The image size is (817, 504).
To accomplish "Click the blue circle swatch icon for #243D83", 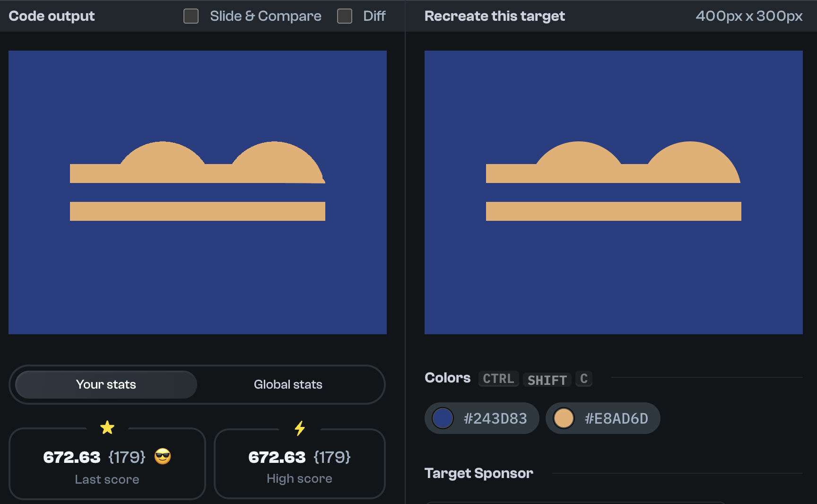I will click(x=443, y=418).
